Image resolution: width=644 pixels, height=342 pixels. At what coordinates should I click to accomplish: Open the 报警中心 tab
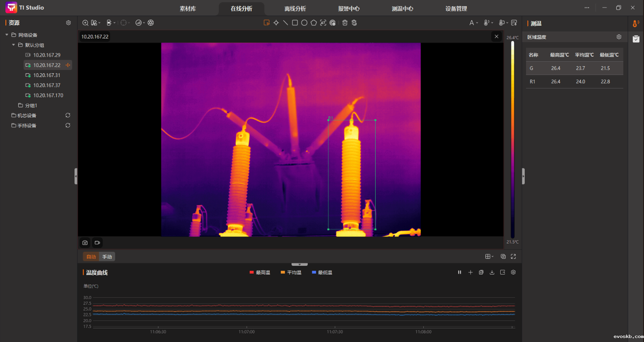(348, 9)
